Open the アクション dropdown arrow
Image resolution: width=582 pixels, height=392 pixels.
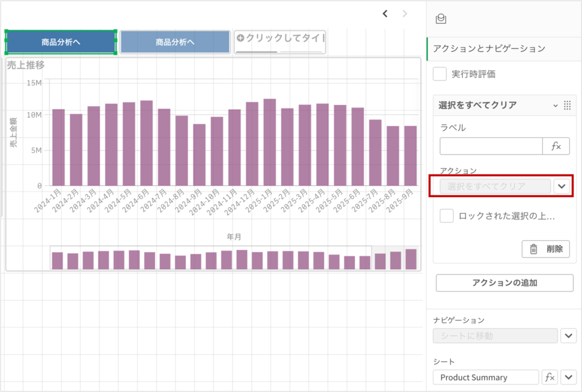[562, 186]
